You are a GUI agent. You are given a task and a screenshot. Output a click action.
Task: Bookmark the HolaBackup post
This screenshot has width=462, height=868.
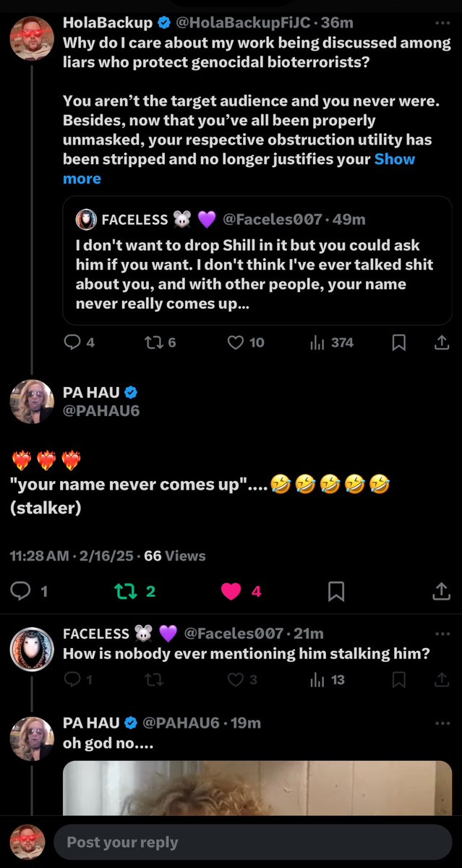tap(398, 343)
